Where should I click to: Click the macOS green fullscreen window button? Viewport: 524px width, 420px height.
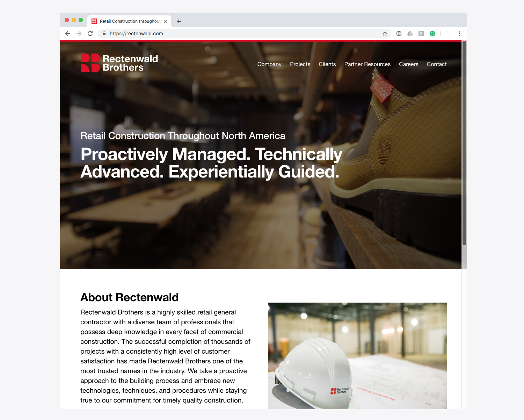click(x=81, y=20)
